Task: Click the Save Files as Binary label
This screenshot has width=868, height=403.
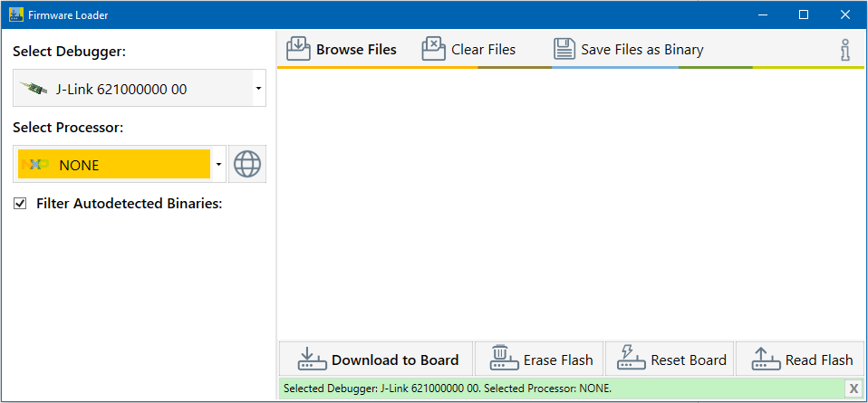Action: tap(641, 50)
